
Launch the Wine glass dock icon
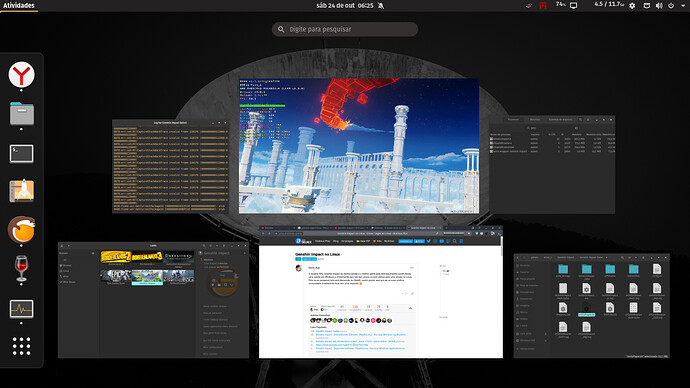click(x=21, y=268)
